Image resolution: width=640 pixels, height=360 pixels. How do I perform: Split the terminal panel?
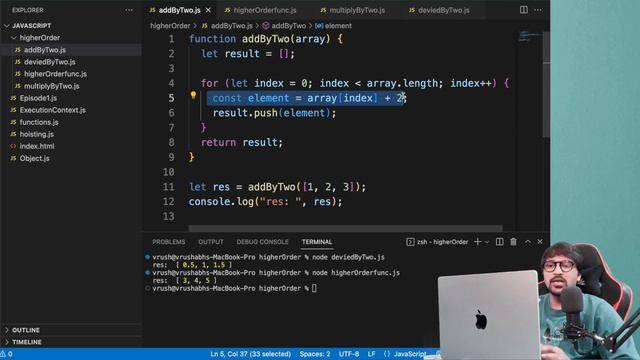click(500, 242)
